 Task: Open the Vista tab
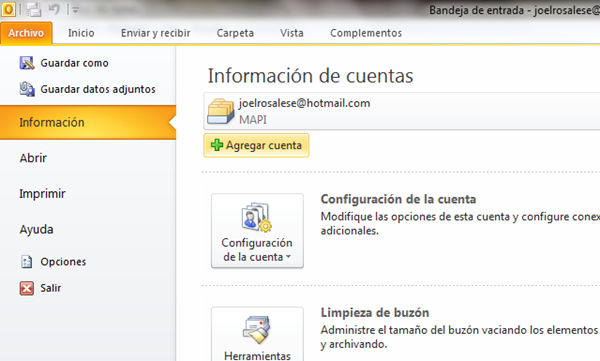(x=292, y=33)
